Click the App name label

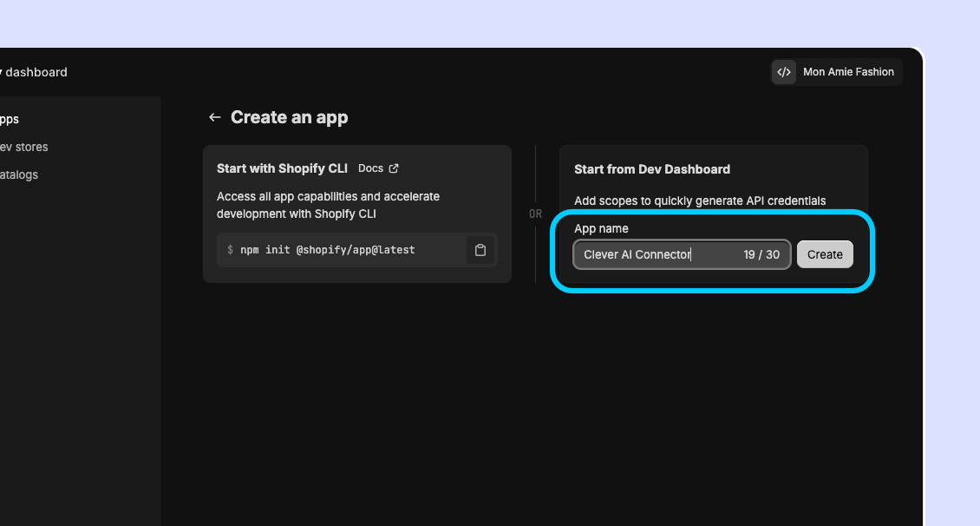(x=601, y=229)
